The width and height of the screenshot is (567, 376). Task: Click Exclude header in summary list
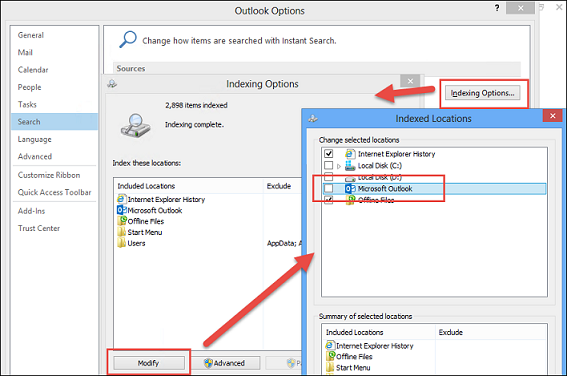[451, 332]
